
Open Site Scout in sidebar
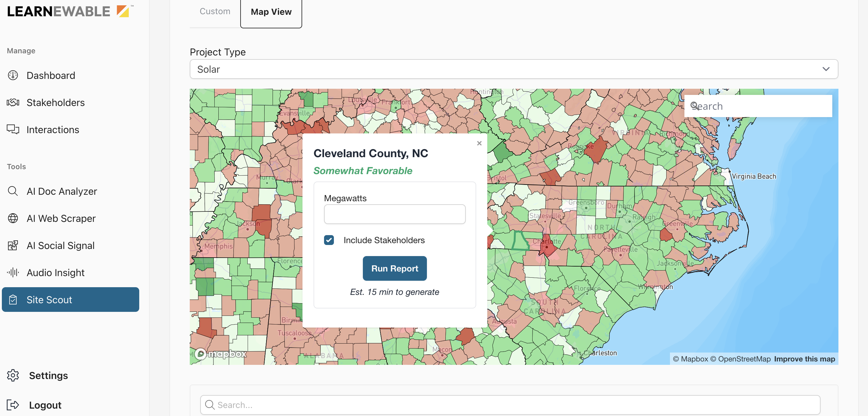click(x=71, y=300)
